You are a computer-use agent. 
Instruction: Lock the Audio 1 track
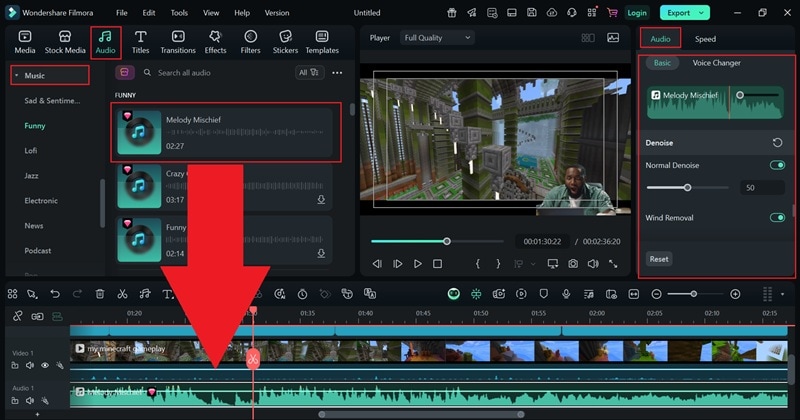click(15, 401)
